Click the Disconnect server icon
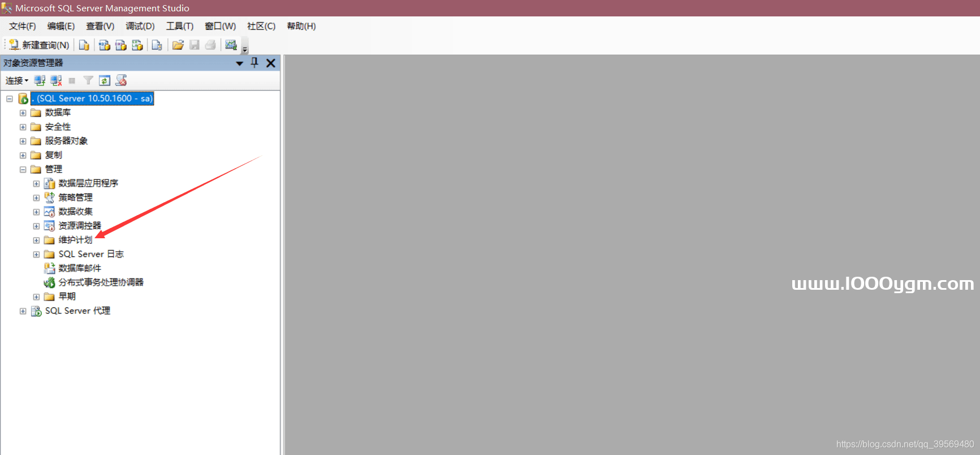Image resolution: width=980 pixels, height=455 pixels. (x=56, y=80)
